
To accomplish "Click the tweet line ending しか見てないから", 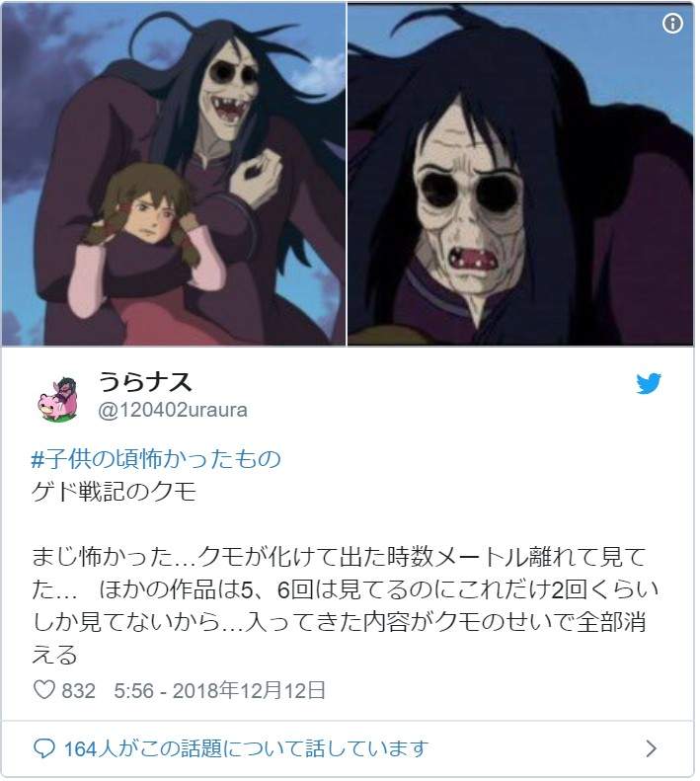I will tap(339, 622).
